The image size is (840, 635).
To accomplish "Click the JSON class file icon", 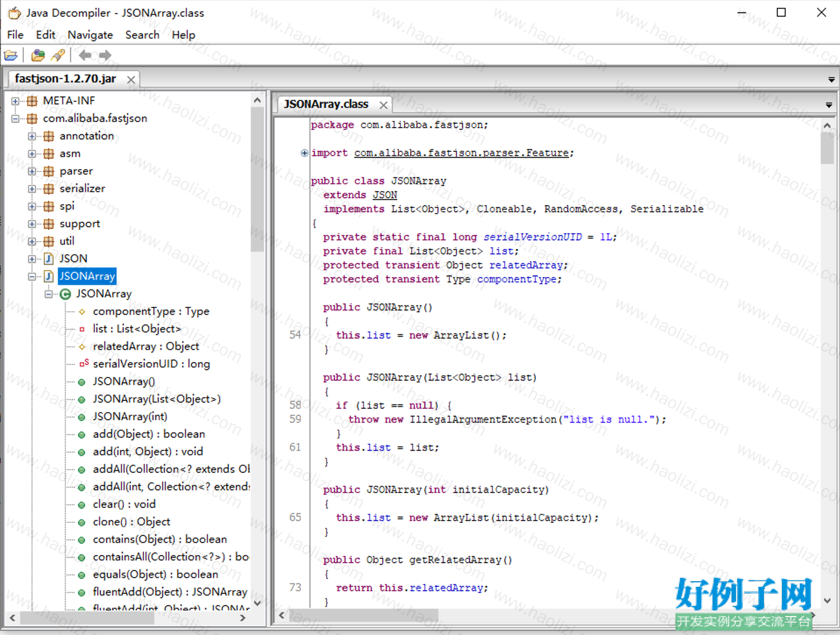I will pyautogui.click(x=49, y=259).
